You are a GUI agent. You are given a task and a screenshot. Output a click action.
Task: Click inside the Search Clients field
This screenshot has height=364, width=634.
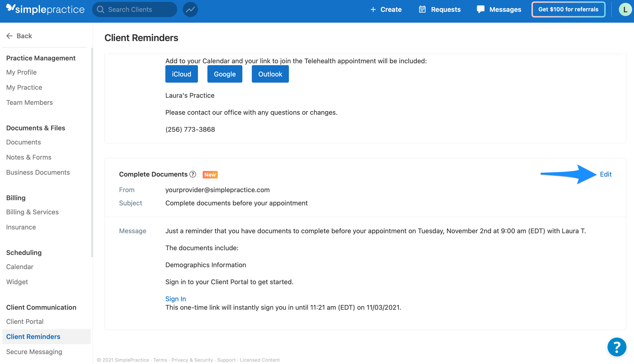pos(135,9)
